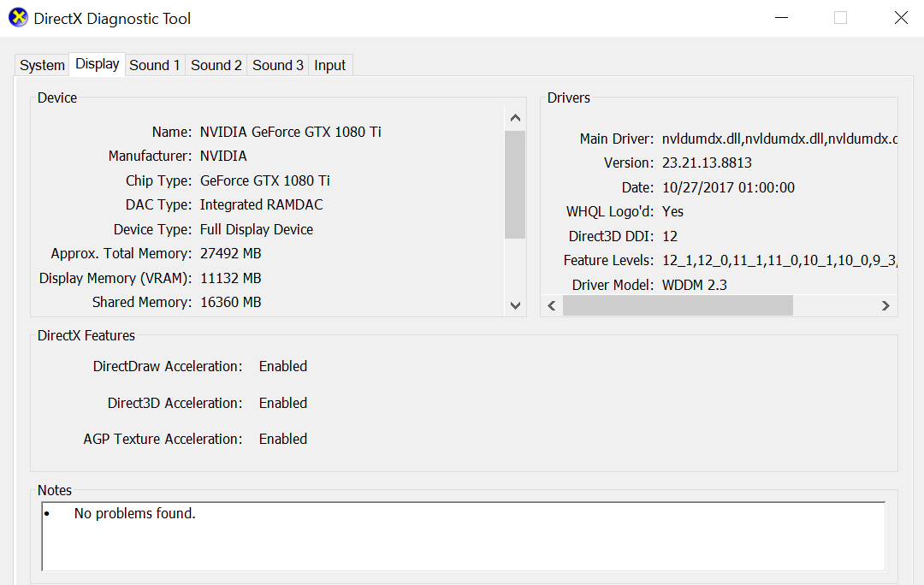Click the device name NVIDIA GeForce GTX 1080 Ti
The image size is (924, 585).
291,132
